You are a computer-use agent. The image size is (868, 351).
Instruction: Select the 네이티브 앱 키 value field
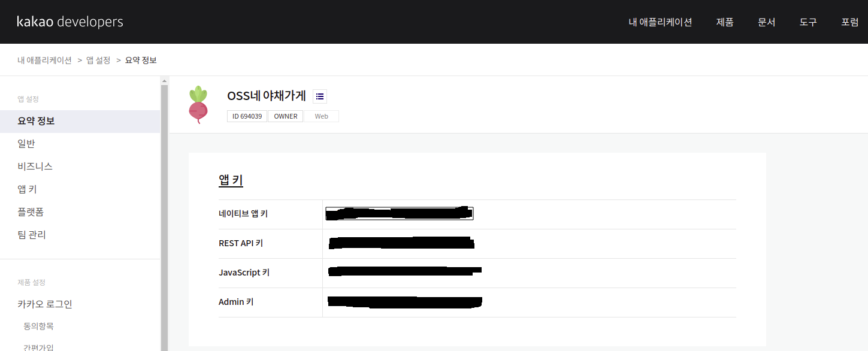tap(400, 214)
